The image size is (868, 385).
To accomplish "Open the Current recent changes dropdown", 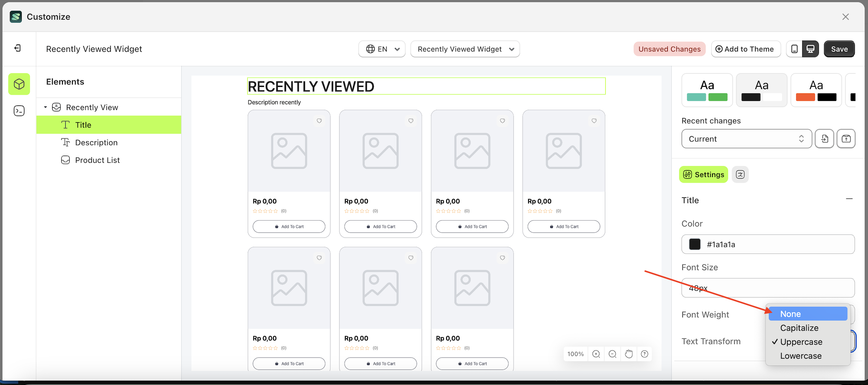I will pos(746,139).
